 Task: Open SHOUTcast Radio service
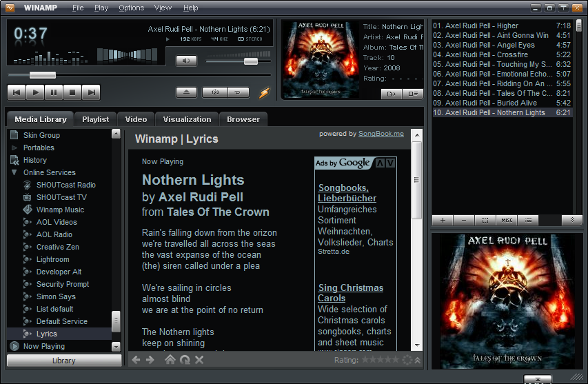coord(65,185)
